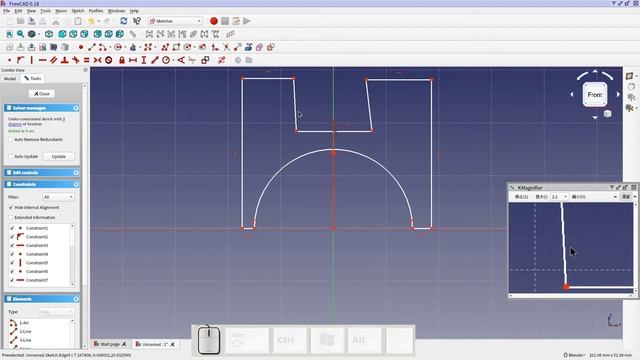Viewport: 640px width, 360px height.
Task: Open the View menu
Action: pyautogui.click(x=31, y=11)
